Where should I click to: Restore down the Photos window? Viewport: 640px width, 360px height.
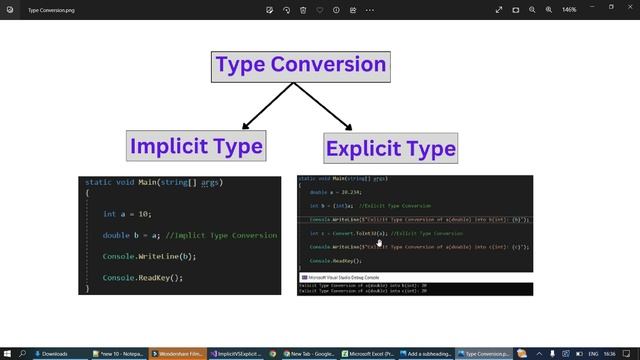(611, 7)
